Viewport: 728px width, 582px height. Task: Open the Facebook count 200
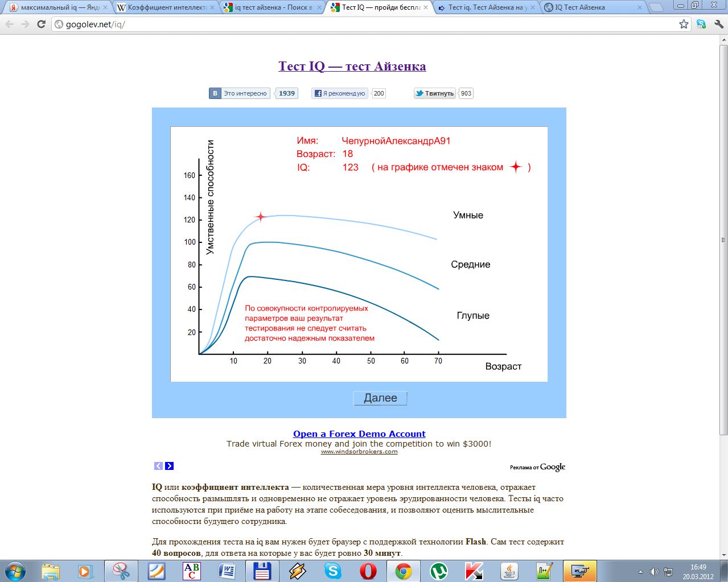(x=379, y=93)
